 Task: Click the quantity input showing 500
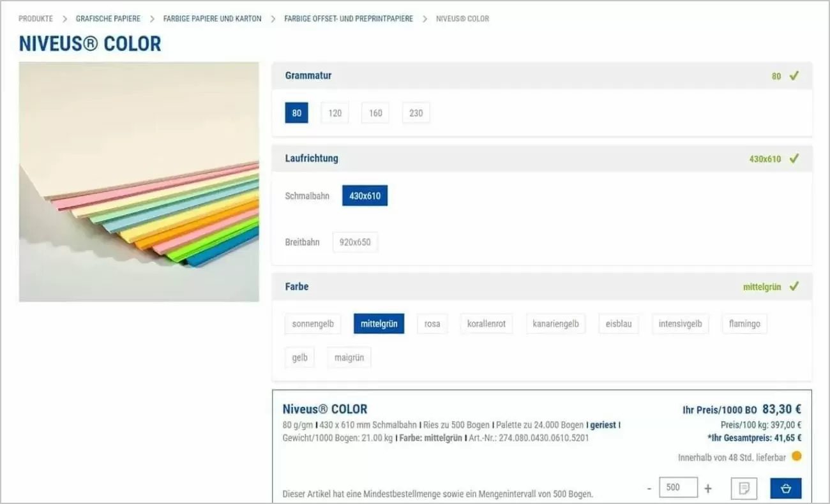(x=678, y=487)
